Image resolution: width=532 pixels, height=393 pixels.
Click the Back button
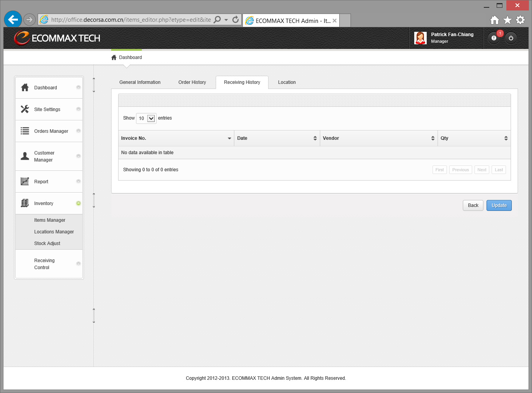click(x=473, y=205)
